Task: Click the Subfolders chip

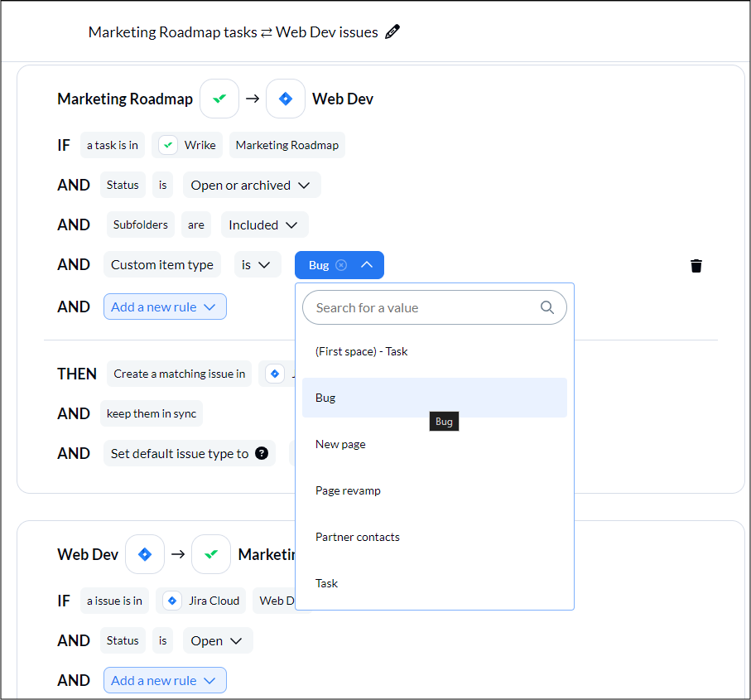Action: click(x=140, y=224)
